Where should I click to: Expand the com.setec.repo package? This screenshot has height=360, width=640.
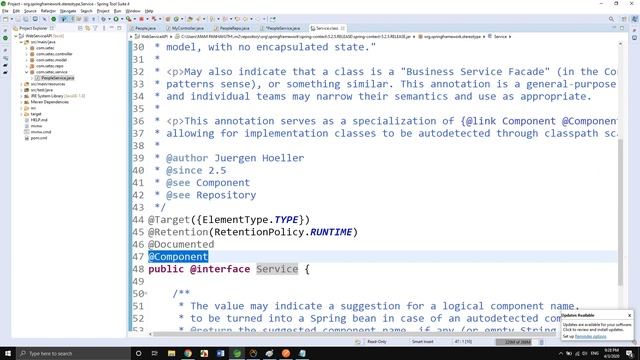[x=27, y=66]
